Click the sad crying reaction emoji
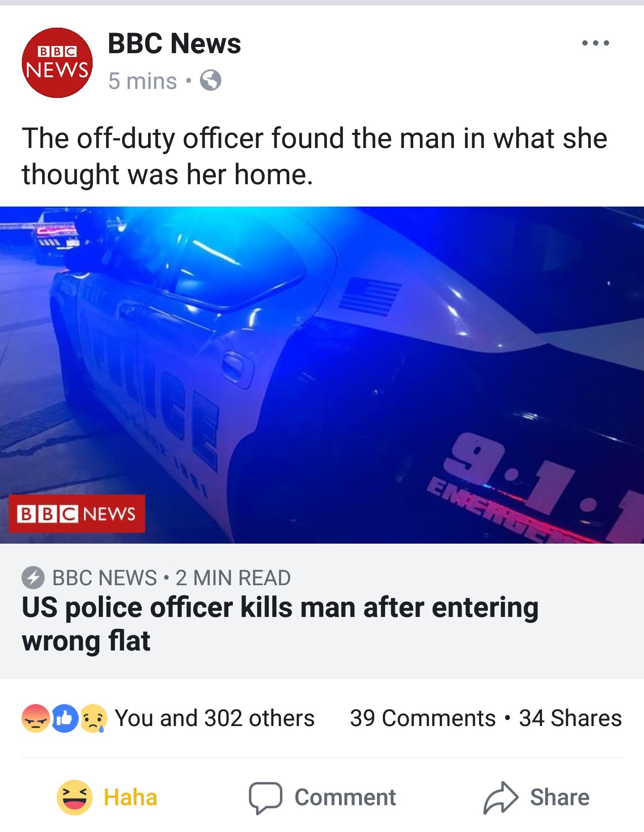This screenshot has height=832, width=644. click(93, 718)
